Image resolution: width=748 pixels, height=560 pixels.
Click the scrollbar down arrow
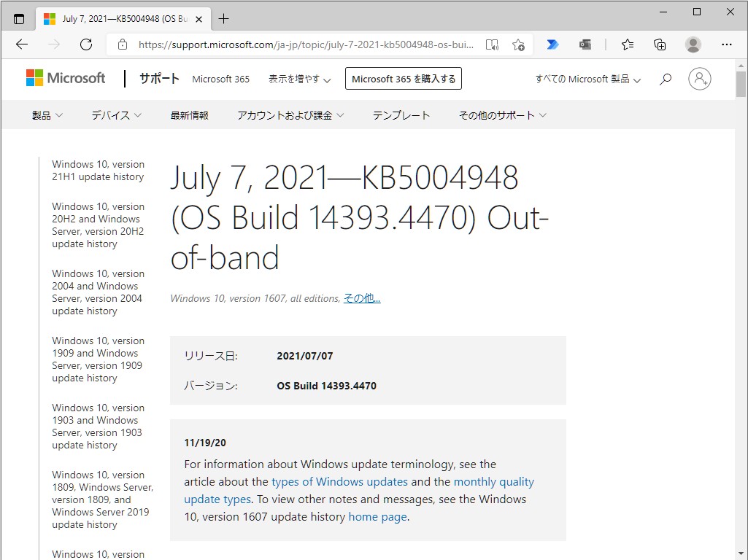tap(741, 554)
